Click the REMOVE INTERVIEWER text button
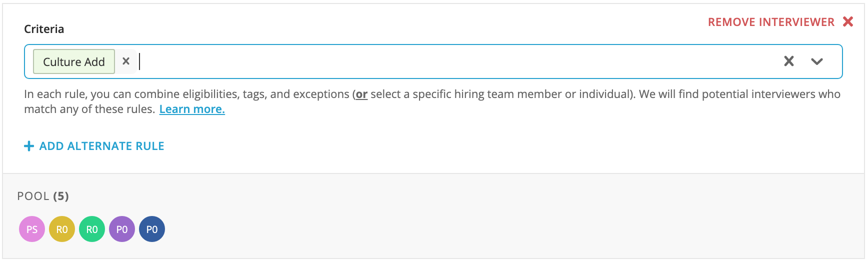This screenshot has width=868, height=262. click(x=771, y=22)
